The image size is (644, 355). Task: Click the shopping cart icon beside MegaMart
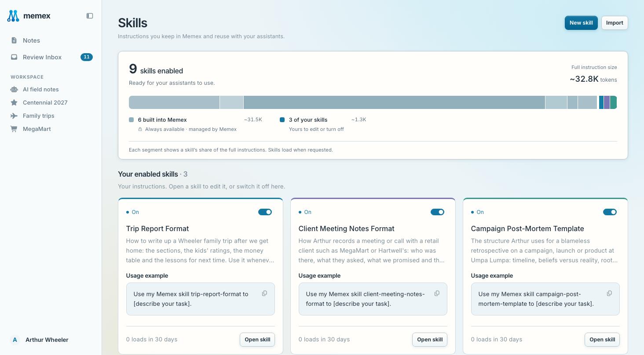(x=14, y=129)
